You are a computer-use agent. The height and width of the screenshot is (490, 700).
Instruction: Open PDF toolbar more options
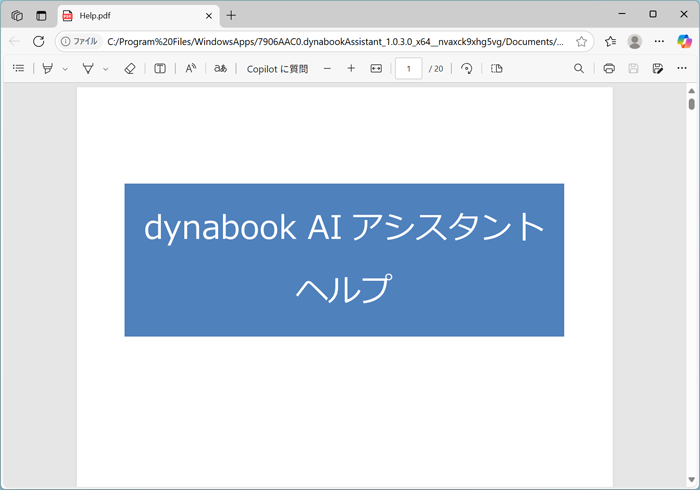pos(682,68)
